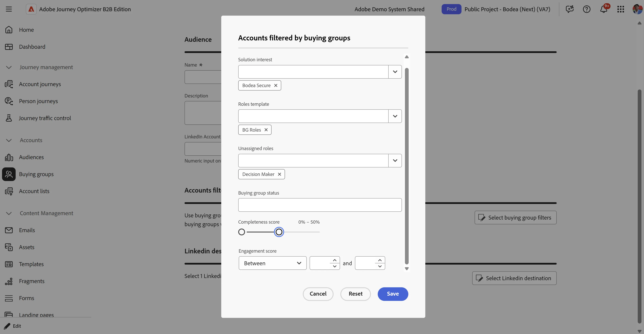Expand the Roles template dropdown
Viewport: 644px width, 334px height.
(x=395, y=116)
